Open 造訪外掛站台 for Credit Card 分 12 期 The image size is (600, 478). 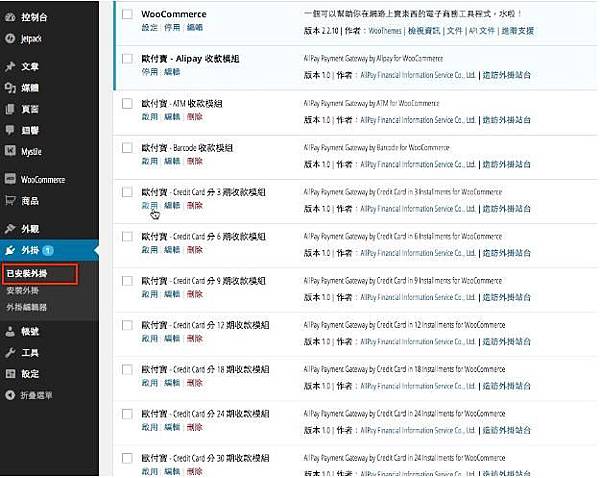tap(507, 342)
